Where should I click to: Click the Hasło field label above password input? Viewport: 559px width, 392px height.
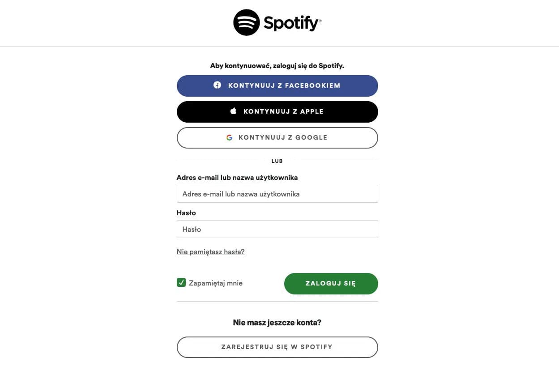(186, 213)
